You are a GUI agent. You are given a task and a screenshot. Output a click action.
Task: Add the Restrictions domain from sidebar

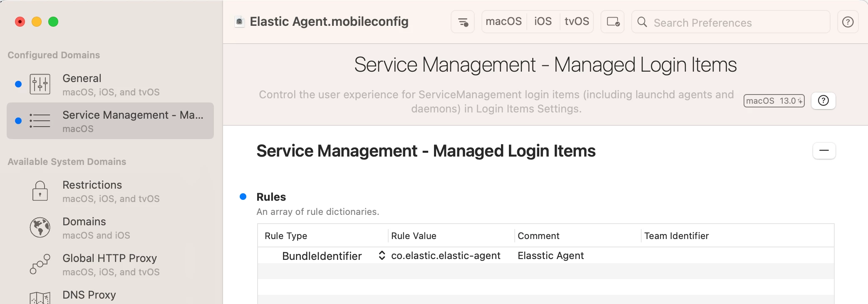(110, 191)
